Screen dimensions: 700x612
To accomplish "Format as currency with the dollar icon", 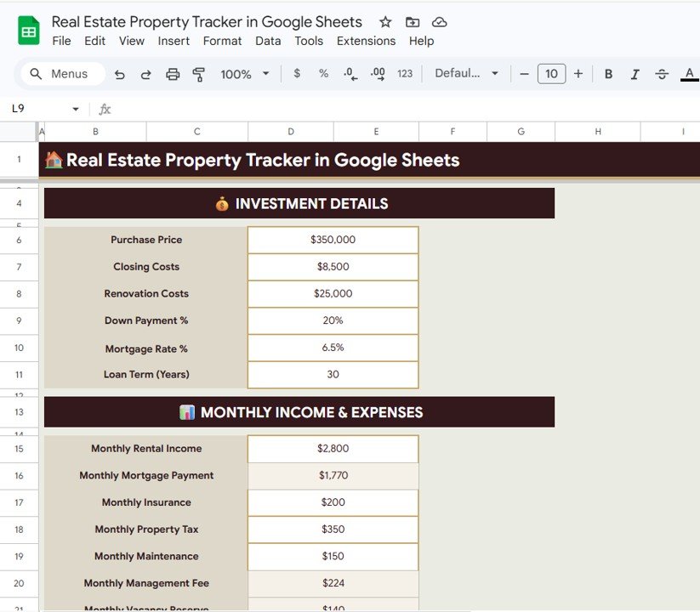I will [297, 73].
